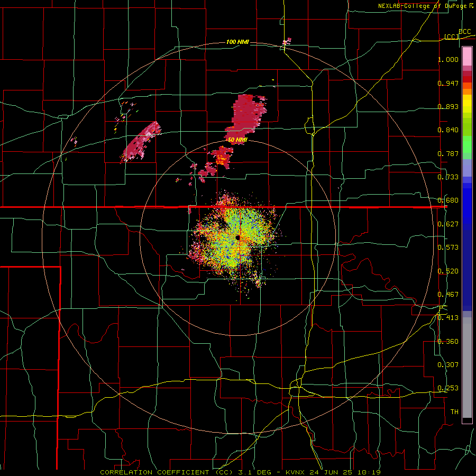
Task: Click the black radar site dot
Action: click(237, 237)
